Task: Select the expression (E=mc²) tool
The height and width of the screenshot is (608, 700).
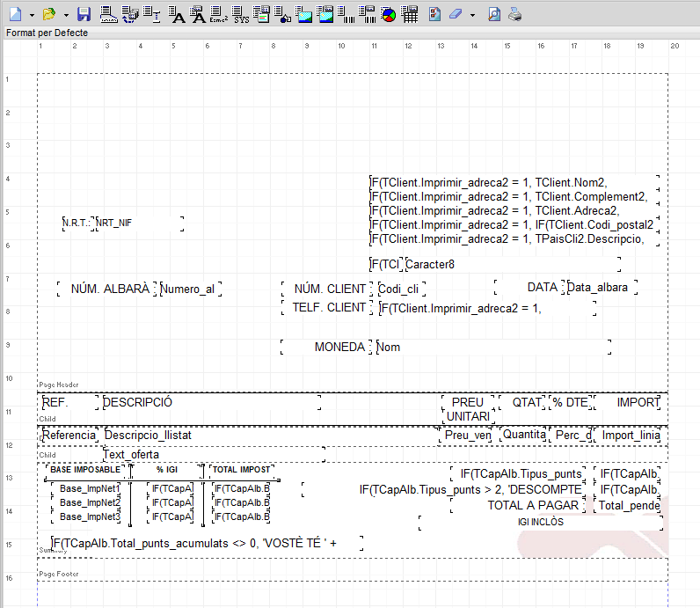Action: (219, 14)
